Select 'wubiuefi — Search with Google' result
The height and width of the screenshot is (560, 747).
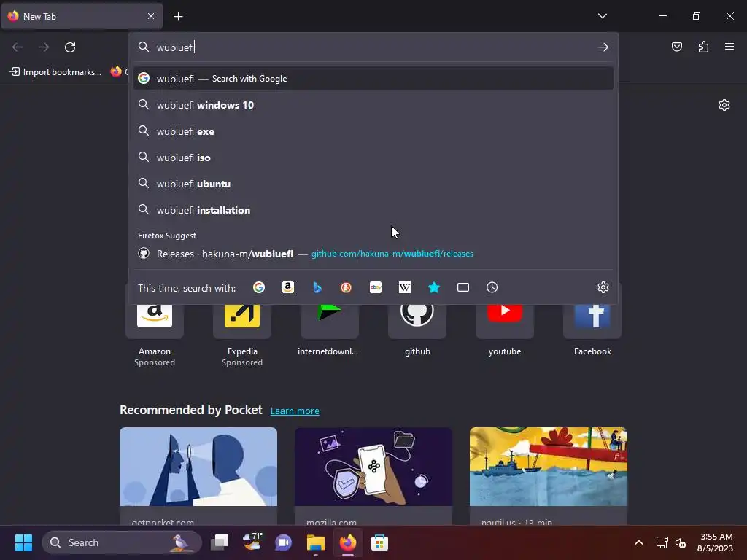[x=373, y=79]
